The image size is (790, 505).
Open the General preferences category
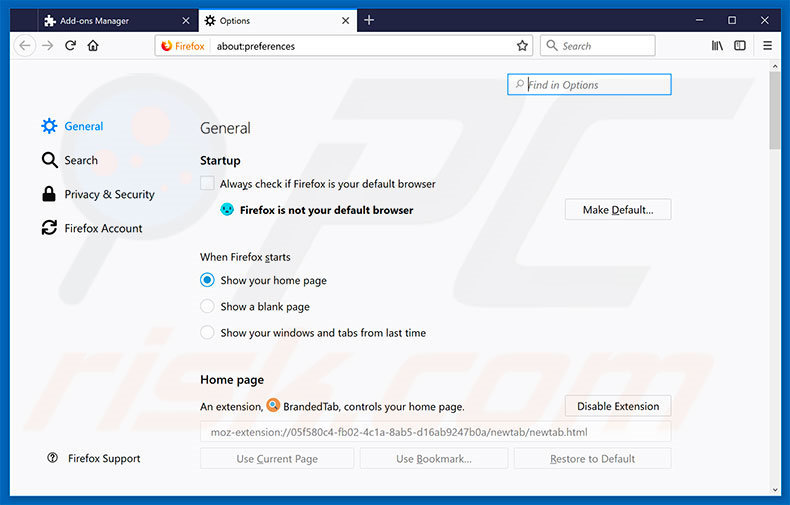72,126
